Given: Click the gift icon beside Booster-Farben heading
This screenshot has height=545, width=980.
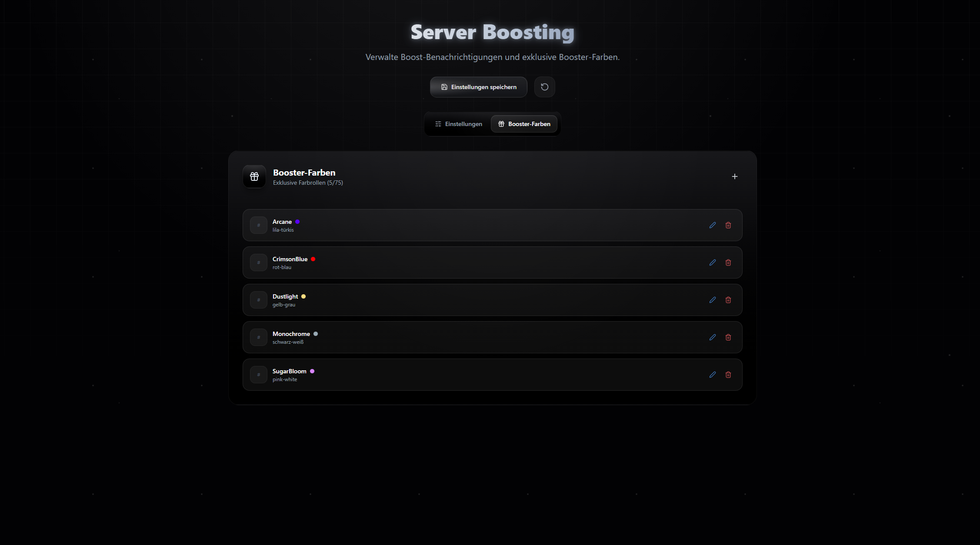Looking at the screenshot, I should tap(254, 176).
